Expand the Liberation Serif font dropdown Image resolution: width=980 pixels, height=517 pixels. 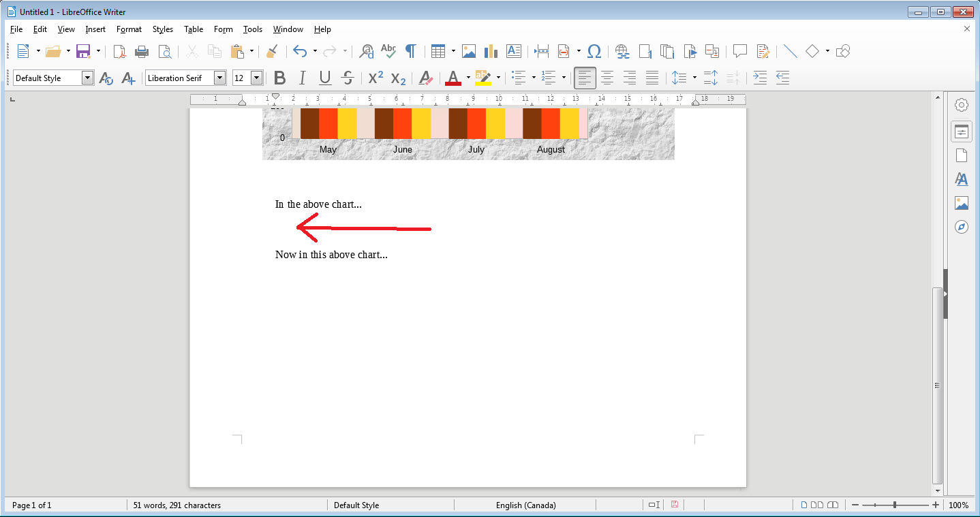[219, 78]
